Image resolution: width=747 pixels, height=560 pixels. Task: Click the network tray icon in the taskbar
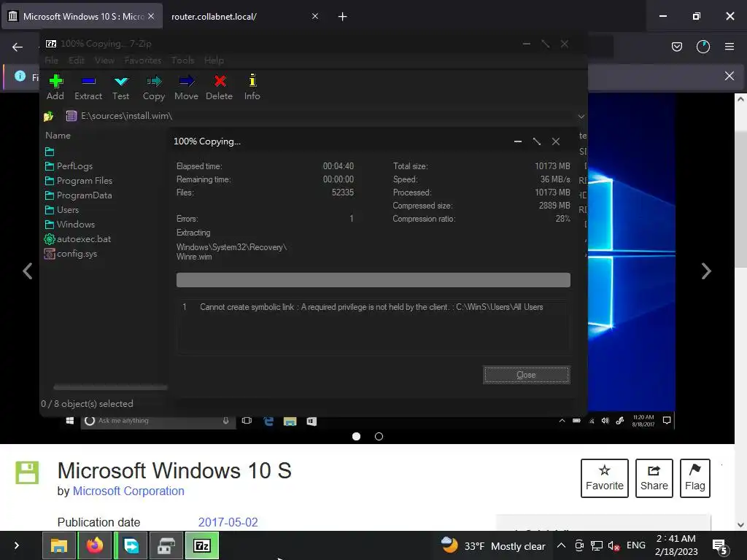click(597, 545)
